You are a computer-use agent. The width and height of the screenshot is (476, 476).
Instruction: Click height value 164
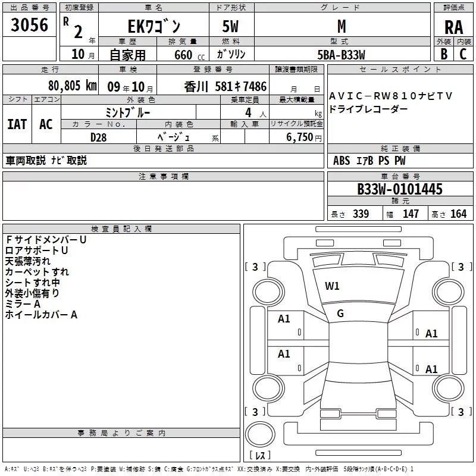458,214
